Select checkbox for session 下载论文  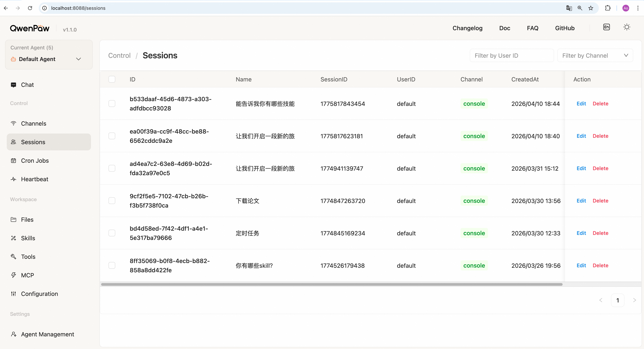click(112, 201)
